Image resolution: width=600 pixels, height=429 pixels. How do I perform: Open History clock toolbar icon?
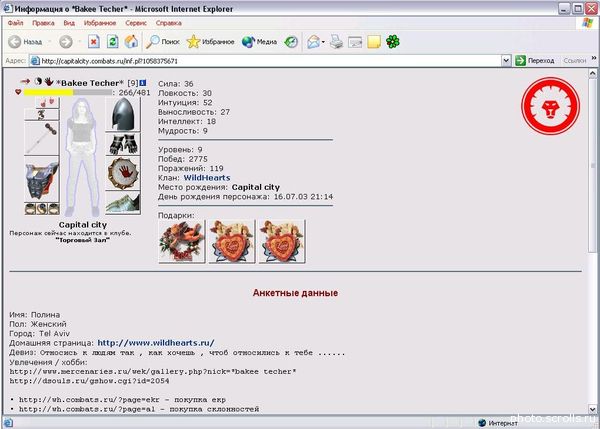(291, 42)
